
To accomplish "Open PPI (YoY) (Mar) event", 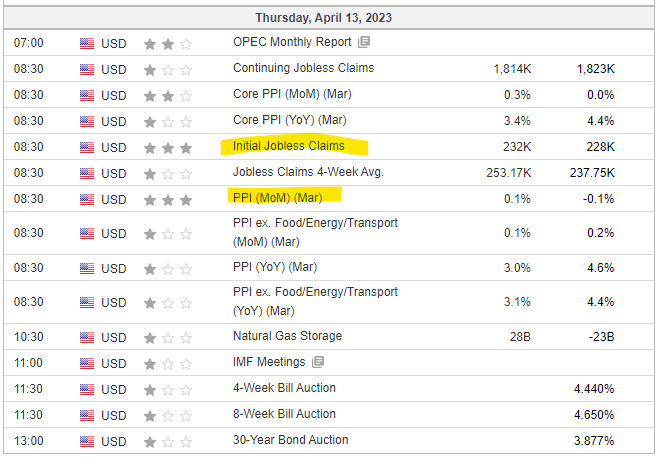I will point(275,267).
